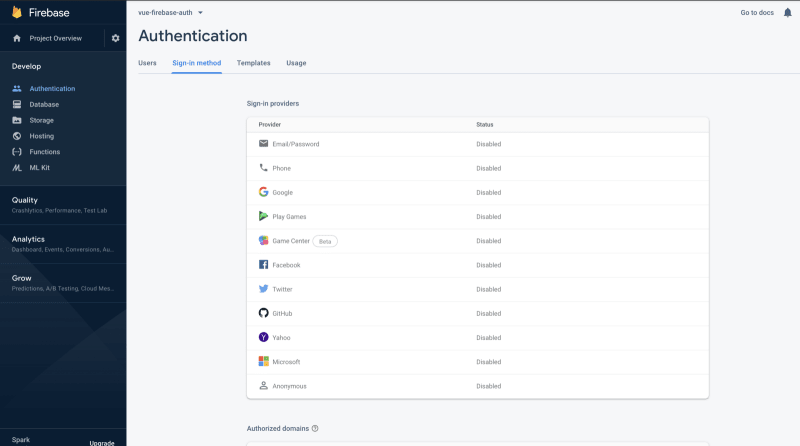Click the Spark plan label
The image size is (800, 446).
pos(21,439)
